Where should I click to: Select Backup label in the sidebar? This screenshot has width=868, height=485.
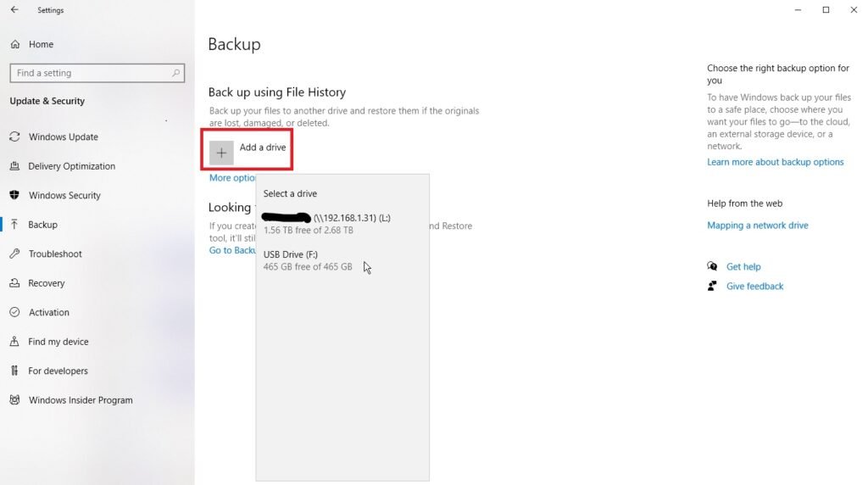[42, 224]
